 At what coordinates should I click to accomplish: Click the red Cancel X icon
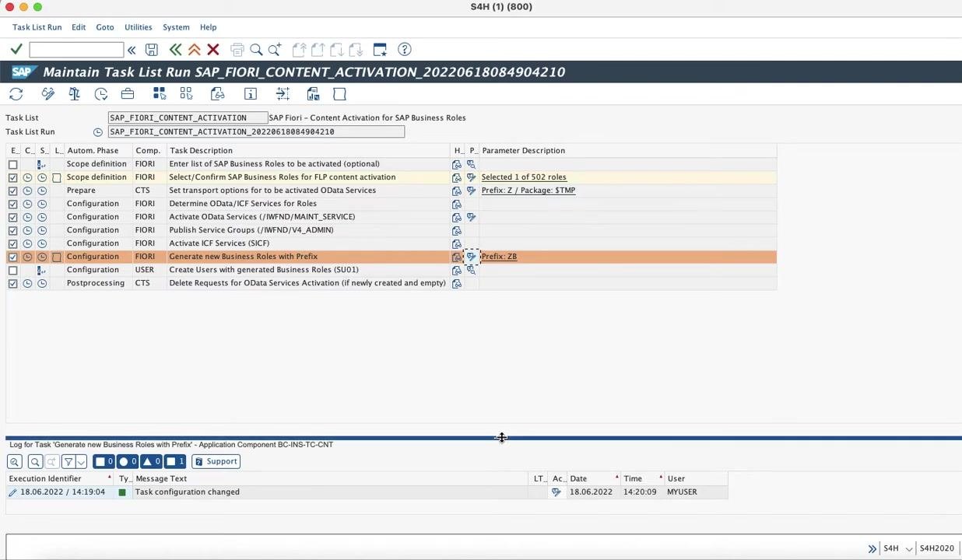click(x=213, y=50)
